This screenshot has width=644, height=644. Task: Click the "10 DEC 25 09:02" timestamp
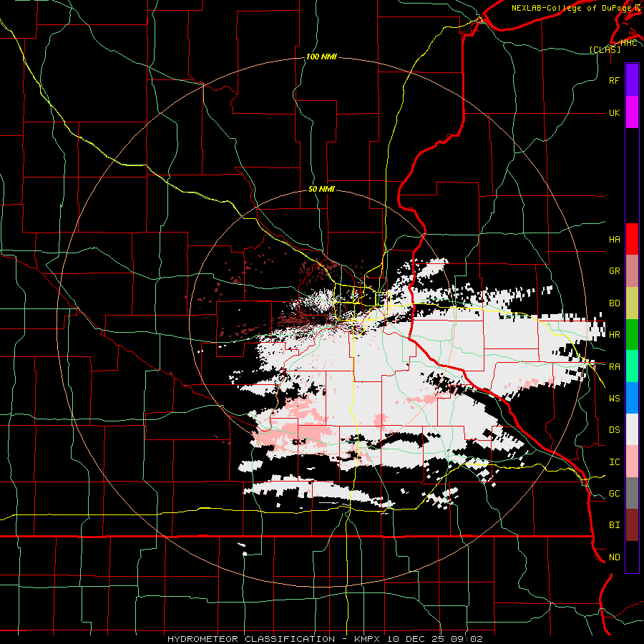pos(434,639)
